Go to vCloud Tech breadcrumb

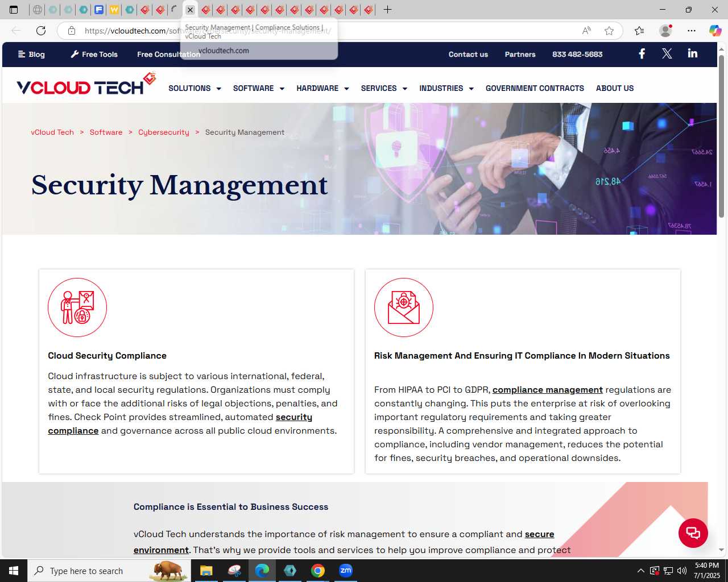52,132
